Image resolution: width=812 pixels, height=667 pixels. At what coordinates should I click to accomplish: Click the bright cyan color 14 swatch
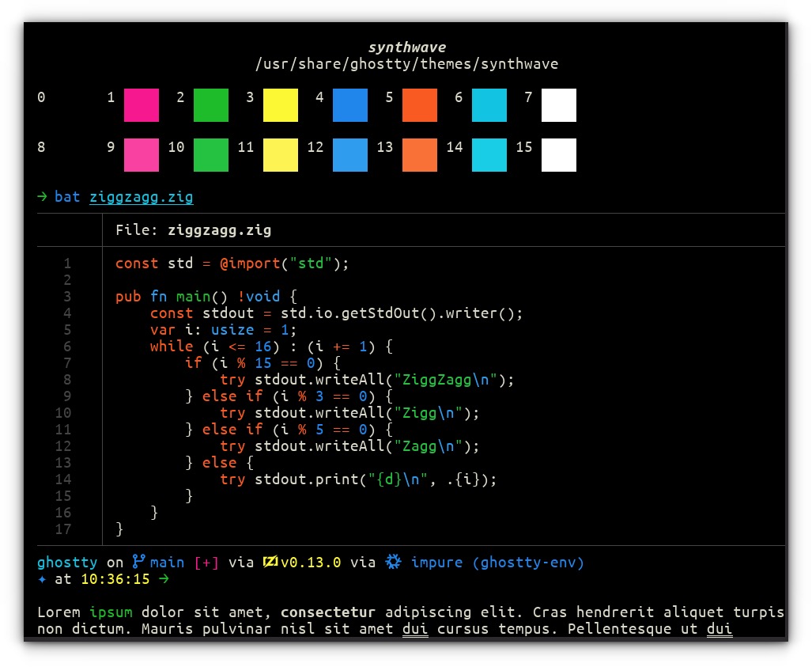coord(489,155)
